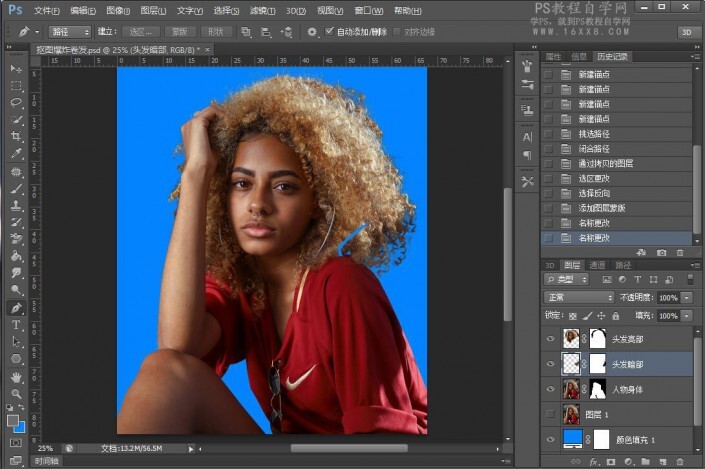This screenshot has width=705, height=469.
Task: Select the 闭合路径 history state
Action: 592,148
